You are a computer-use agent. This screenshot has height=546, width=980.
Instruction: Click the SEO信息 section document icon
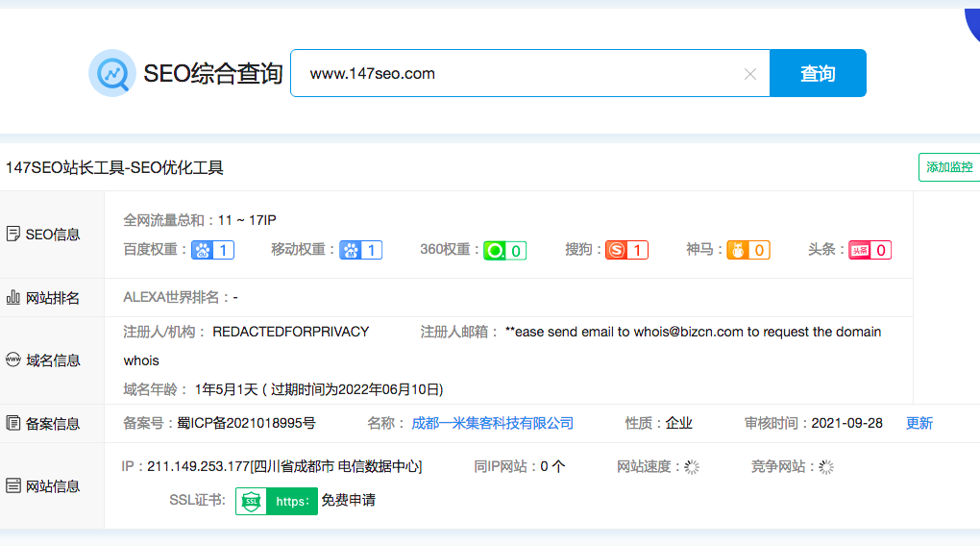click(13, 234)
